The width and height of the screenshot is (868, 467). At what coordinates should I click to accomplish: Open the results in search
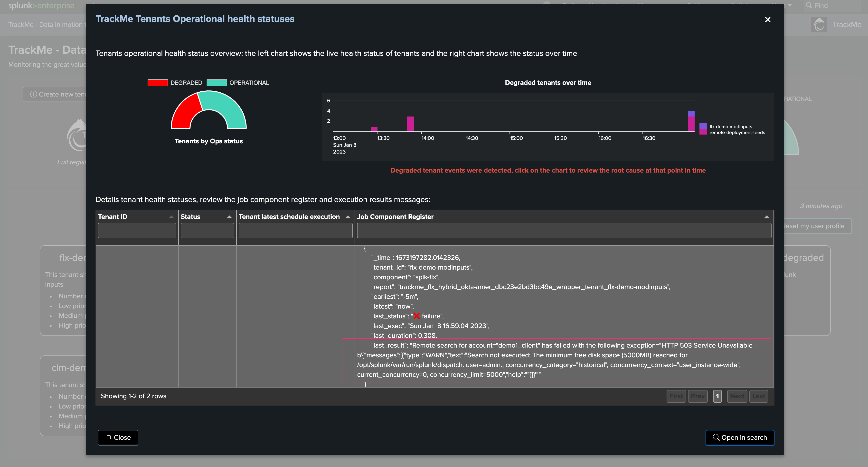(x=740, y=437)
